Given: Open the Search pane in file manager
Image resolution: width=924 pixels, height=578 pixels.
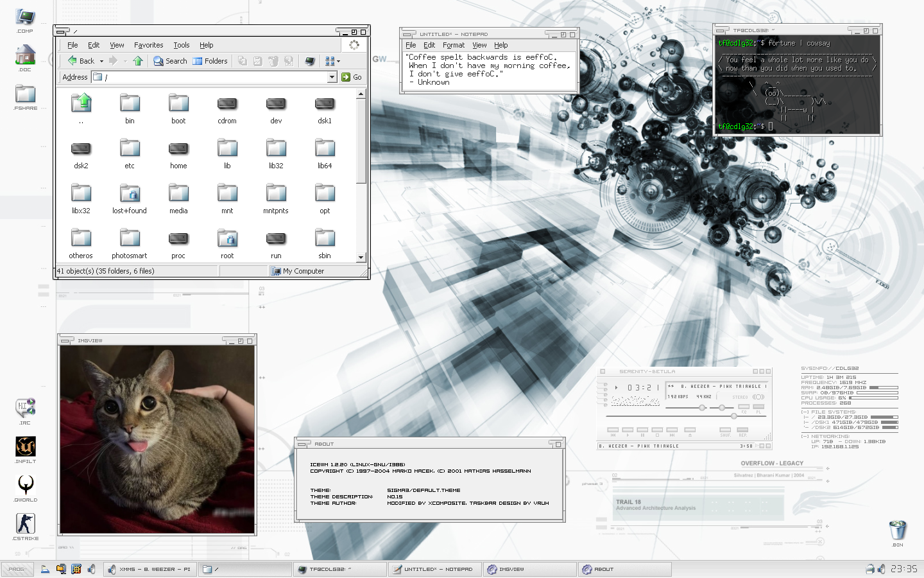Looking at the screenshot, I should pos(170,61).
